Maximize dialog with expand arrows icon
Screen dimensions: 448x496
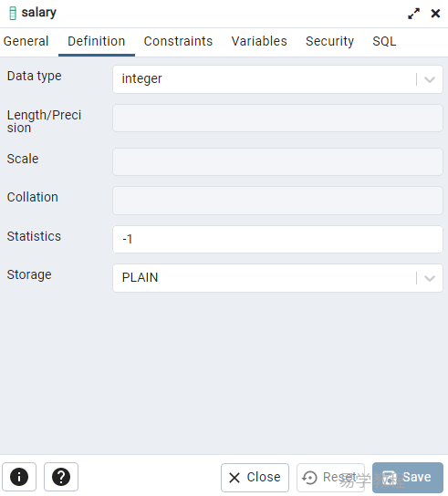[x=413, y=14]
